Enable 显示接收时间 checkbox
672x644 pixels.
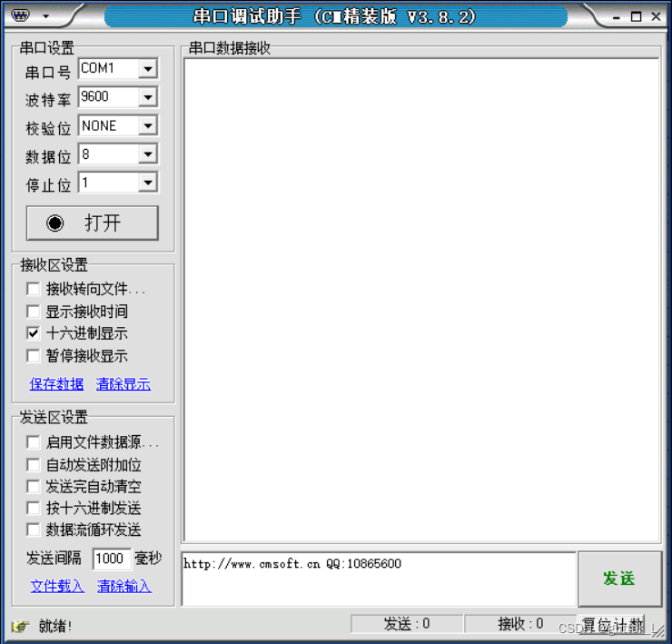(x=33, y=312)
